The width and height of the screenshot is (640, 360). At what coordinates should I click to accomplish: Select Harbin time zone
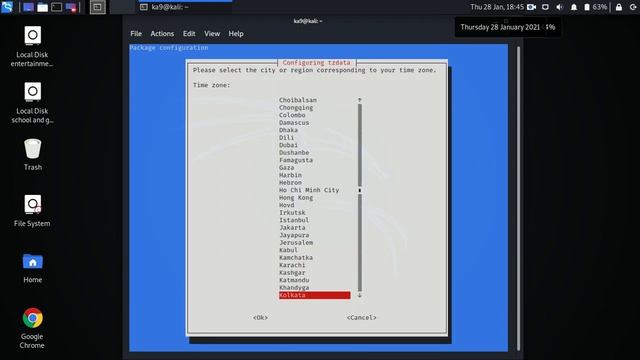pyautogui.click(x=290, y=175)
